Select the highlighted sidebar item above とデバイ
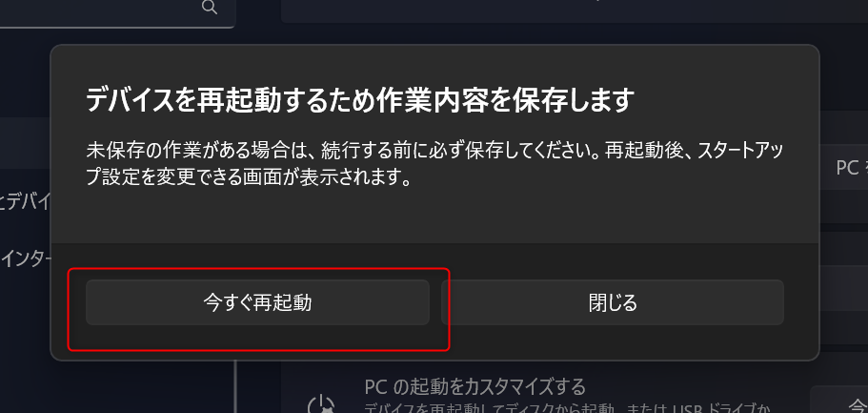Screen dimensions: 868x413 click(25, 142)
